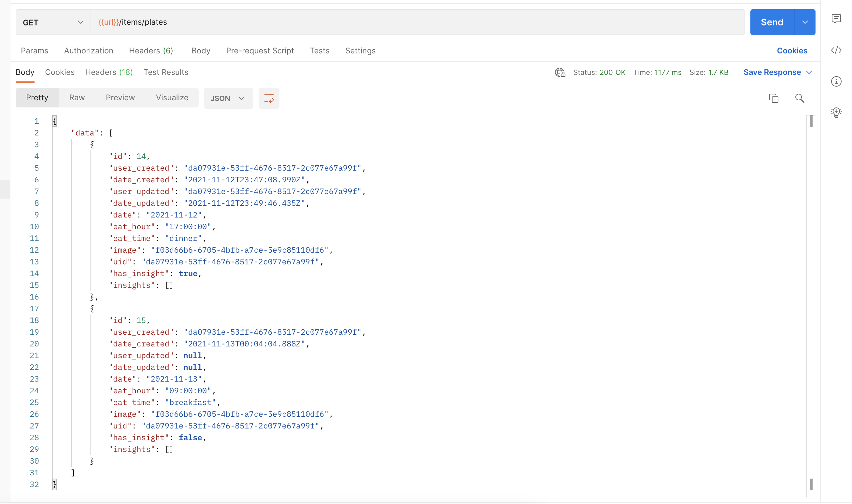Search the response with the magnifier icon
Viewport: 852px width, 504px height.
(799, 98)
